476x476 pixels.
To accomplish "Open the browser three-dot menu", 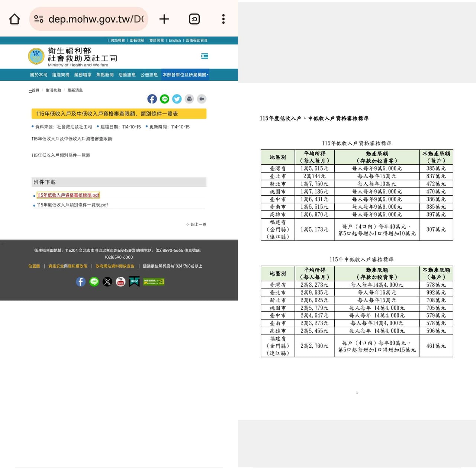I will (x=223, y=19).
